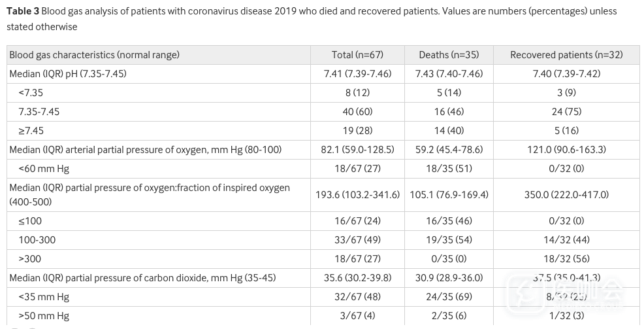
Task: Click the "Blood gas characteristics (normal range)" header
Action: (x=94, y=55)
